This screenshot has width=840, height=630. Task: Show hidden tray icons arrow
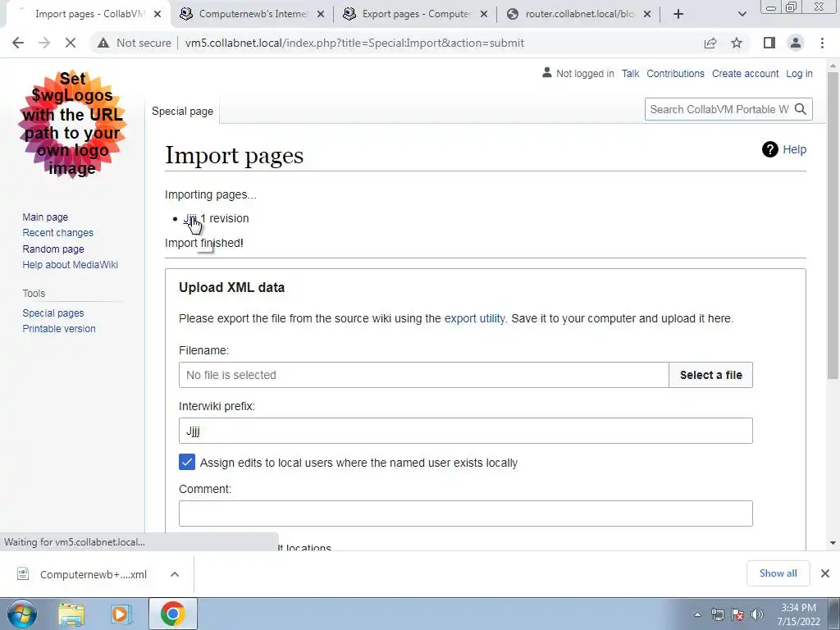tap(697, 614)
